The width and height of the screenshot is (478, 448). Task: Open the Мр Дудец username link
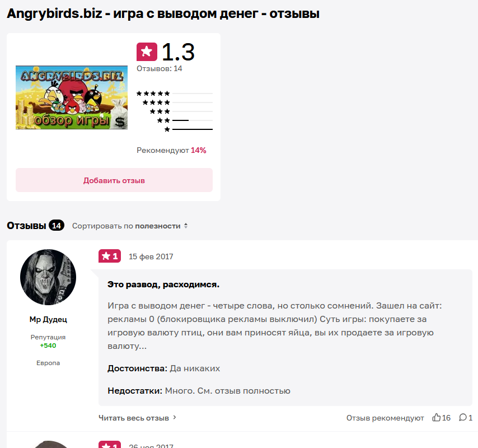[48, 319]
